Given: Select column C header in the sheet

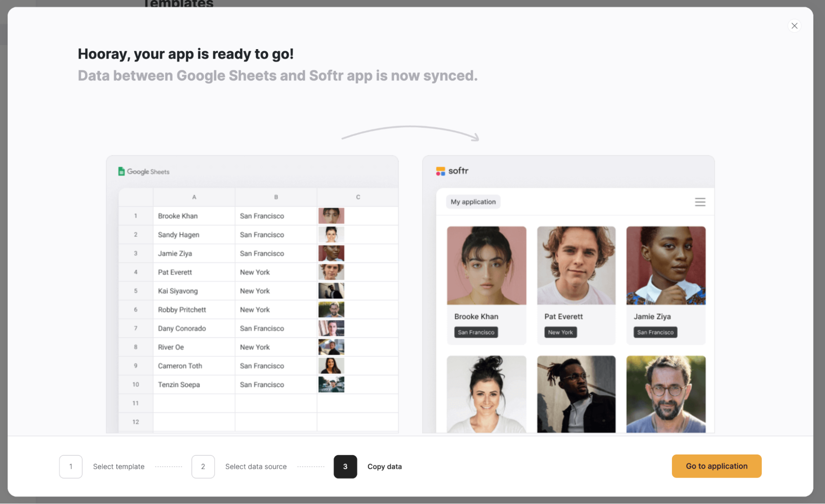Looking at the screenshot, I should [357, 197].
